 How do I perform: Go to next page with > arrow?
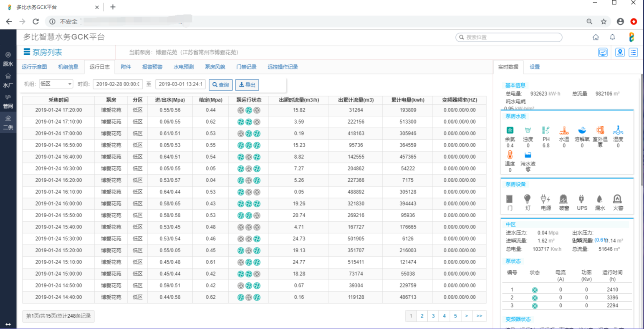point(467,316)
